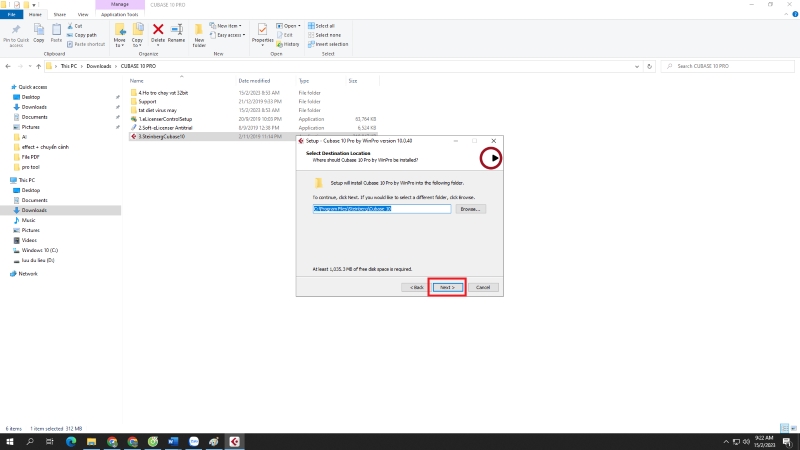This screenshot has height=450, width=800.
Task: Click the Search CUBASE 10 PRO box
Action: 728,66
